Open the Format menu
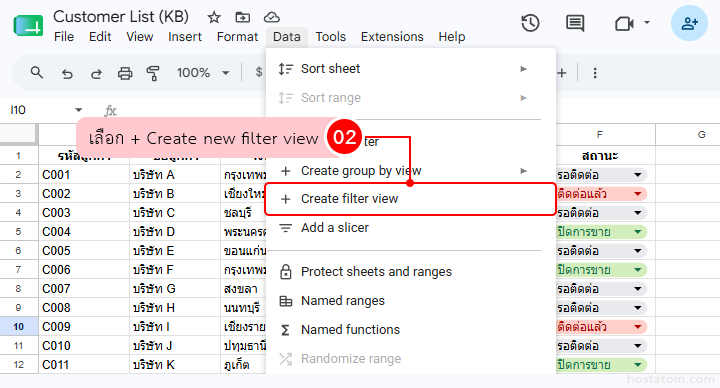 point(237,37)
